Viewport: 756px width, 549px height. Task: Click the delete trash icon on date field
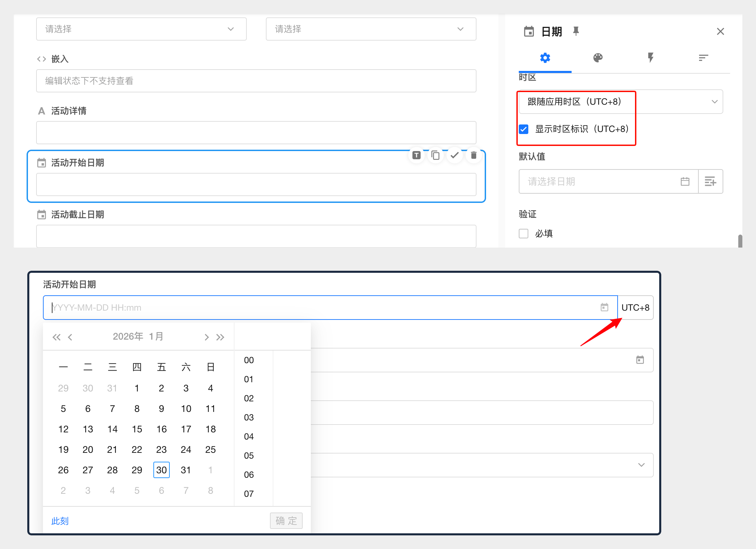[x=473, y=155]
